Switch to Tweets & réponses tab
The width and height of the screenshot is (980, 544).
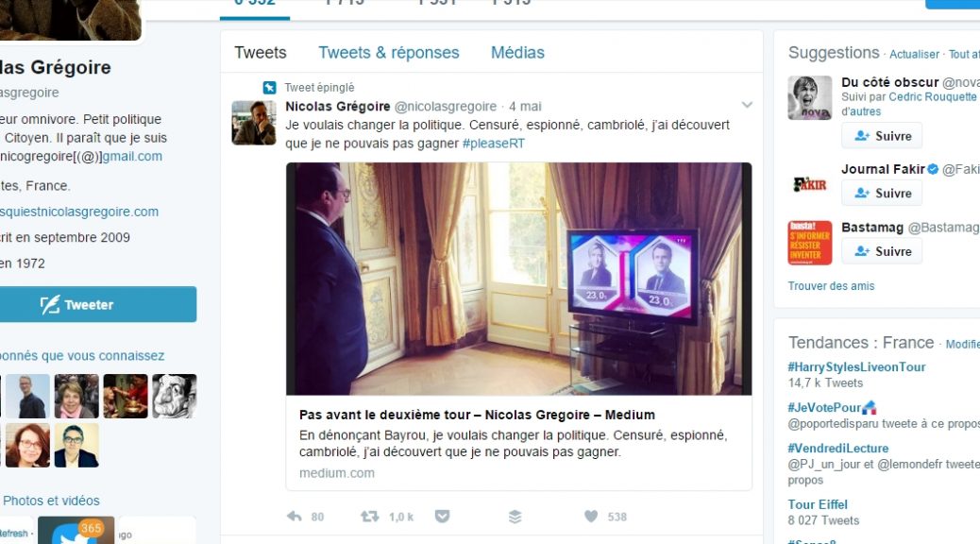click(x=389, y=53)
